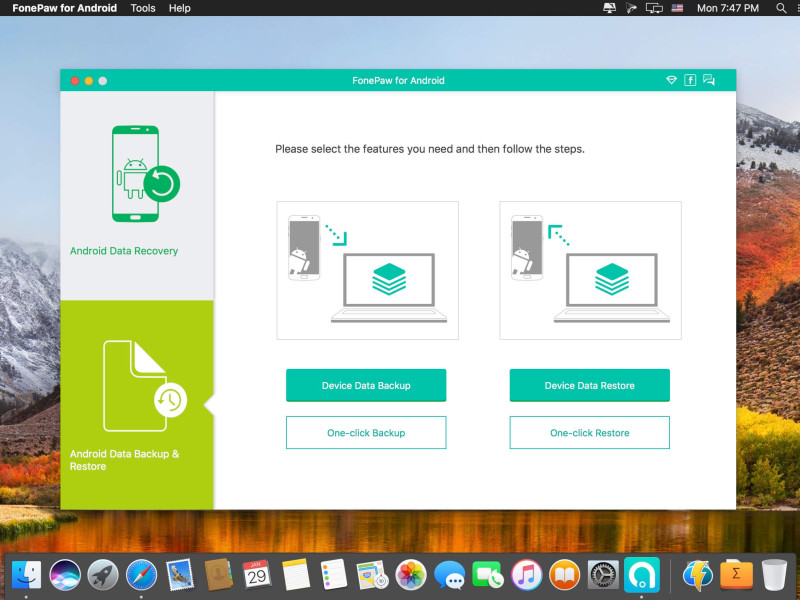Click the US flag input source icon

[677, 8]
